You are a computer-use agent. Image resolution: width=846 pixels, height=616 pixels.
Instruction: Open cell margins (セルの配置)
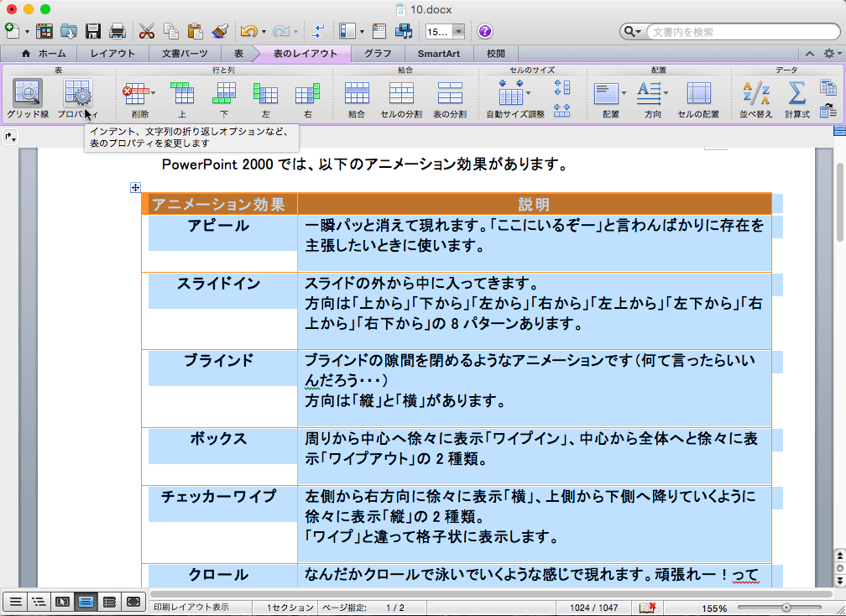698,99
